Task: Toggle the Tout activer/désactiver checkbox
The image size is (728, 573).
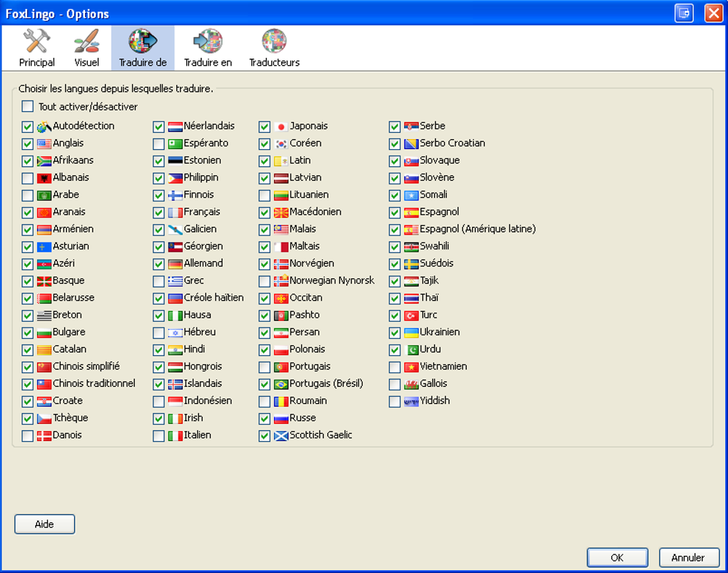Action: 27,106
